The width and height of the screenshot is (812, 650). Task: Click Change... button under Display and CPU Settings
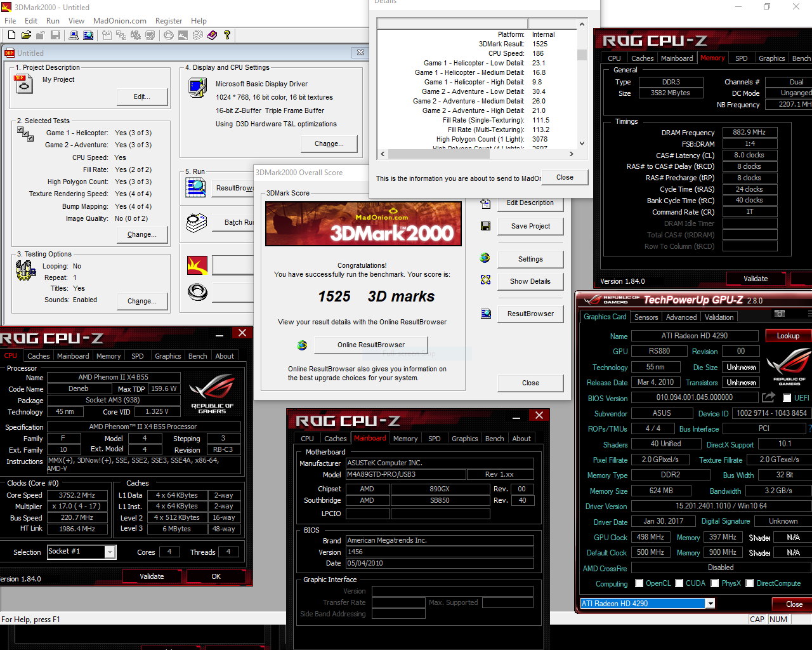point(329,143)
